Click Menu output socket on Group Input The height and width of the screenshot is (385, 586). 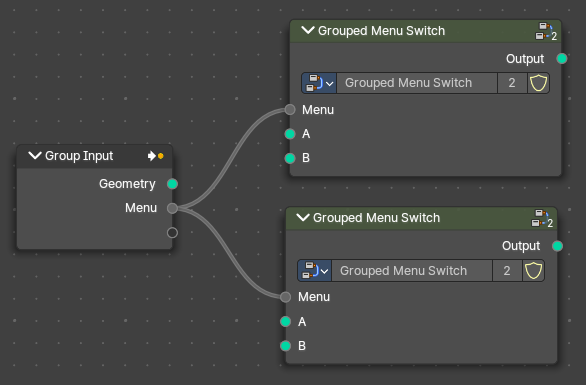[x=172, y=208]
